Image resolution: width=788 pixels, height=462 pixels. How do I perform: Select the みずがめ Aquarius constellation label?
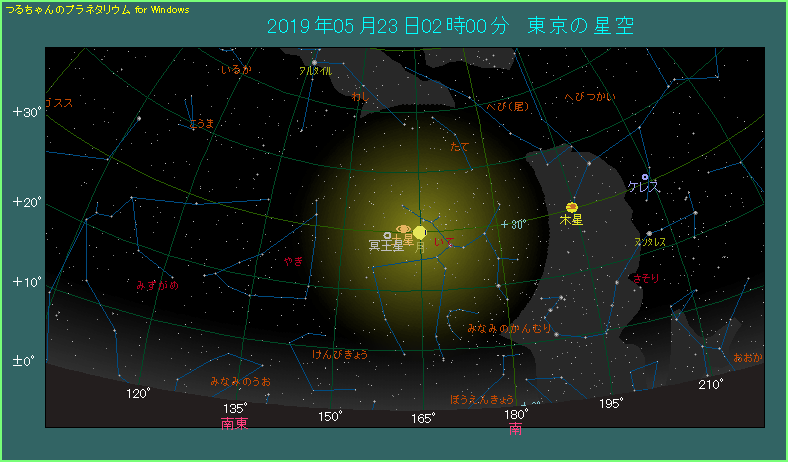coord(157,285)
